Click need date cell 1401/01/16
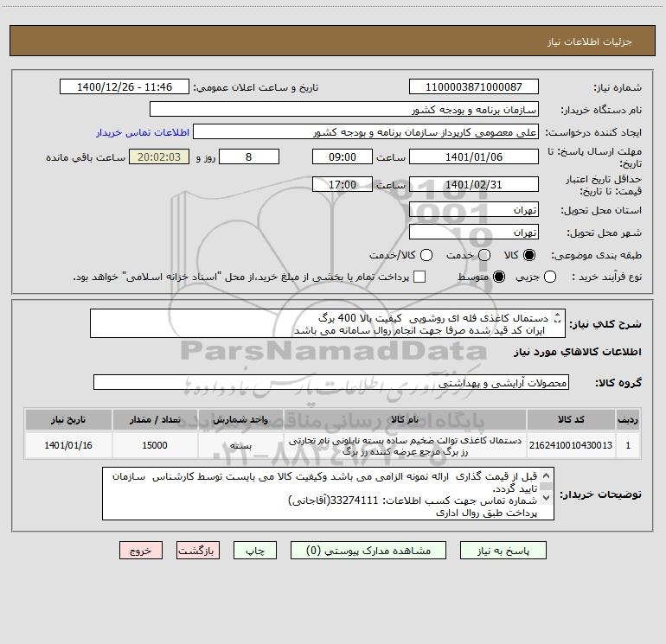The width and height of the screenshot is (666, 644). [x=68, y=445]
